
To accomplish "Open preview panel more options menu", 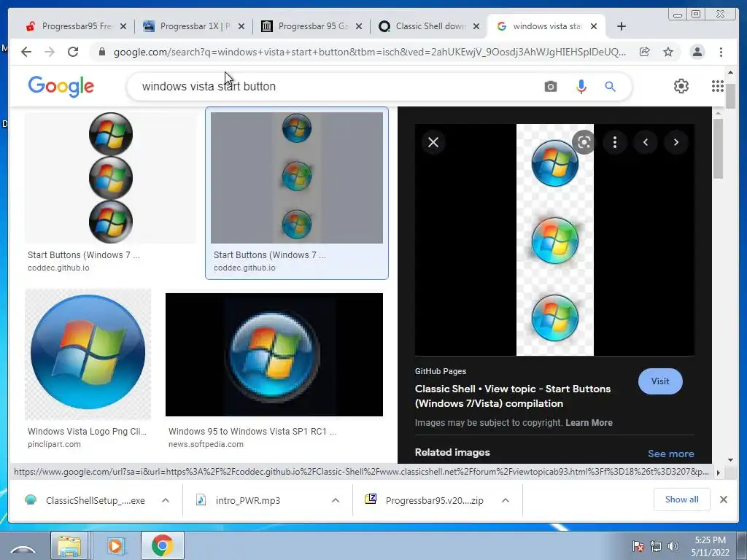I will click(x=614, y=142).
